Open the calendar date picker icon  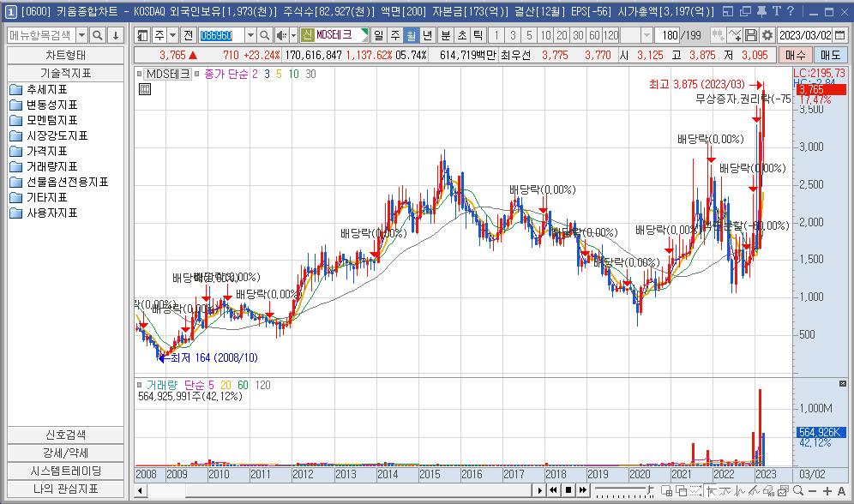pyautogui.click(x=839, y=36)
